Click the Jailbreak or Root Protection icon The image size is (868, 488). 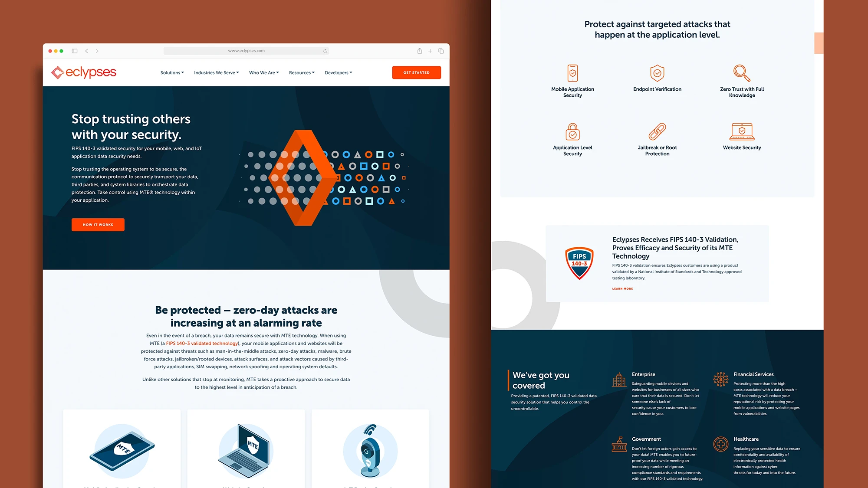[657, 133]
